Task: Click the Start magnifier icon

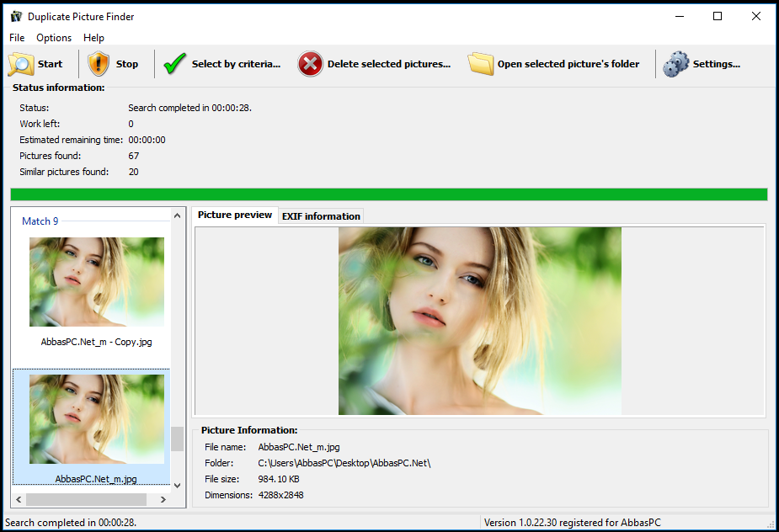Action: [21, 64]
